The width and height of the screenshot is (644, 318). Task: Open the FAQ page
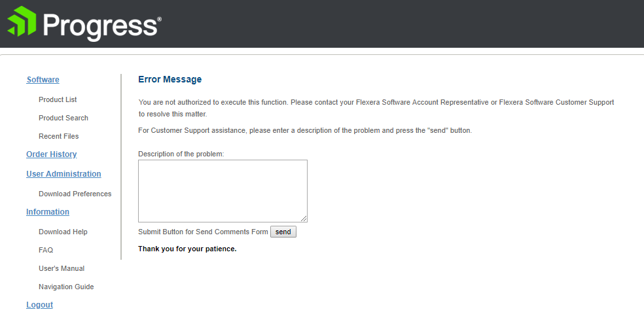click(46, 250)
